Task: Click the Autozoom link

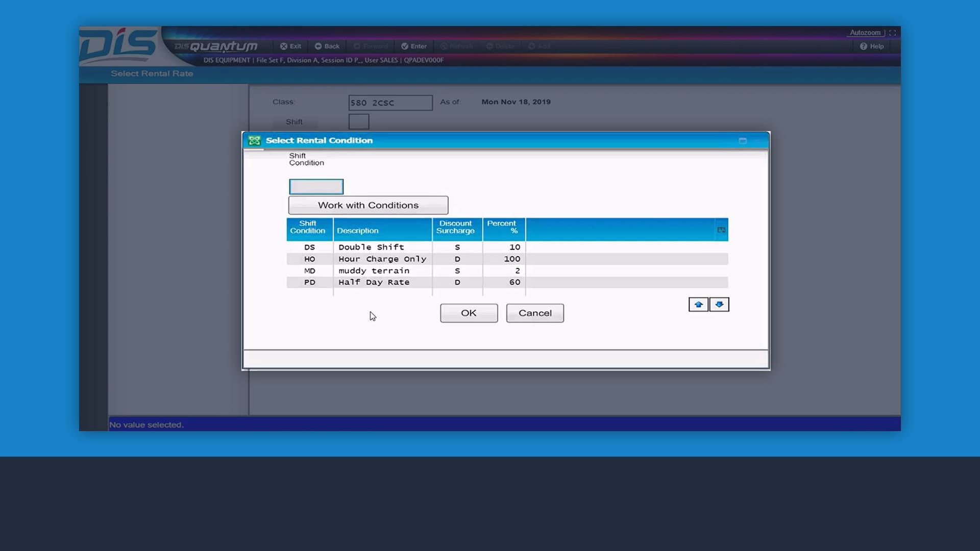Action: pos(865,33)
